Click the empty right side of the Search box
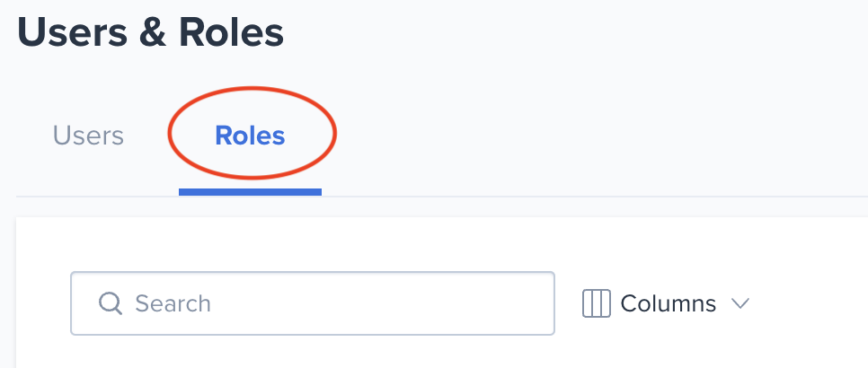 (387, 303)
